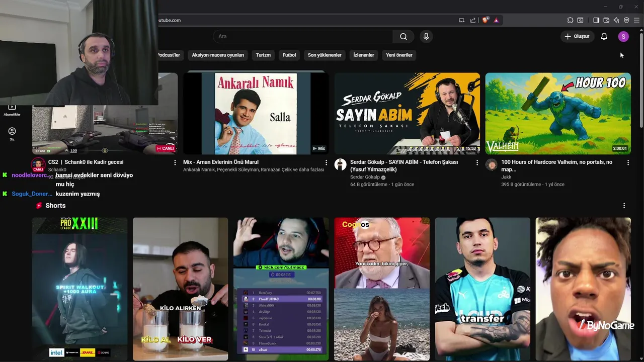Click the '64 B görüntüleme · 1 gün önce' text
The width and height of the screenshot is (644, 362).
[x=382, y=185]
